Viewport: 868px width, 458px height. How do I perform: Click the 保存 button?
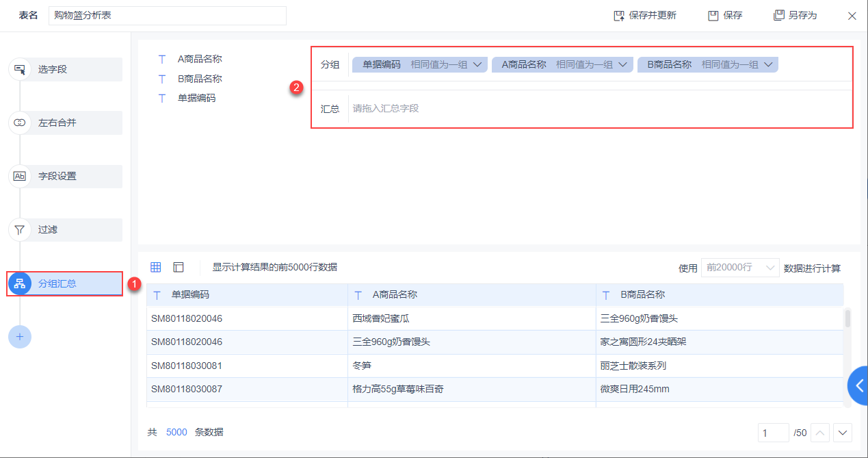[x=725, y=15]
